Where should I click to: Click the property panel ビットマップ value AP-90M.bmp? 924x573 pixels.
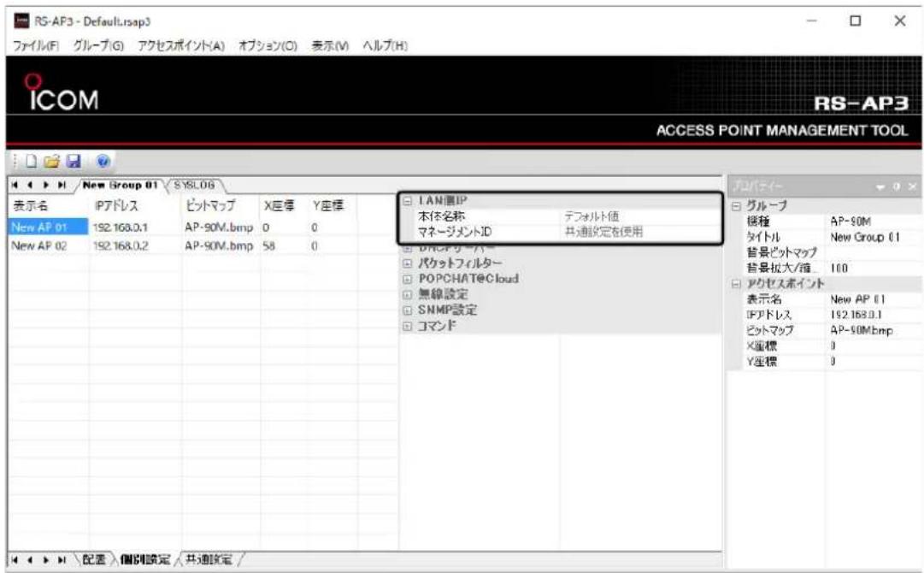coord(874,331)
